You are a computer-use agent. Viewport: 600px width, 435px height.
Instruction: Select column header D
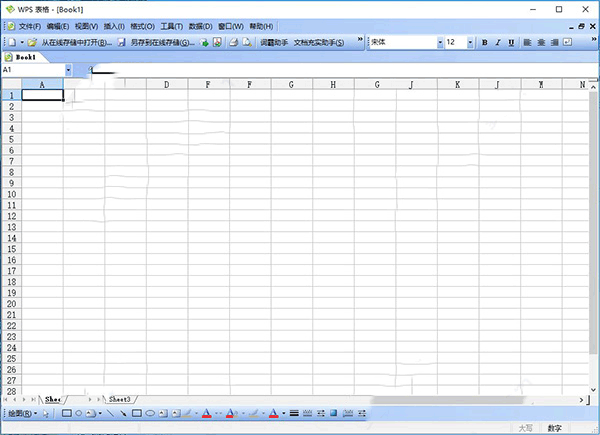click(x=166, y=85)
